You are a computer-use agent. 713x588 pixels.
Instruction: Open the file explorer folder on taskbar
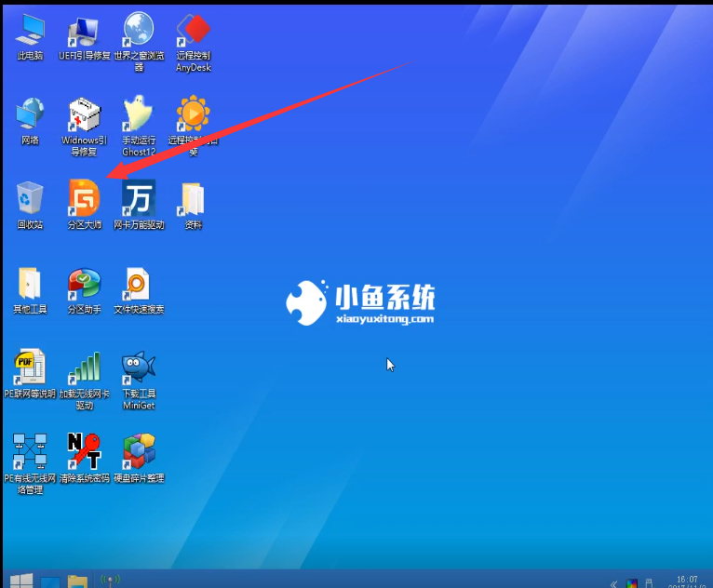pos(77,581)
